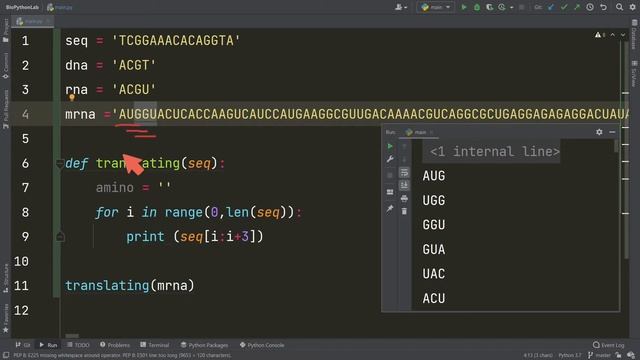Open the Python Packages tab

[204, 345]
